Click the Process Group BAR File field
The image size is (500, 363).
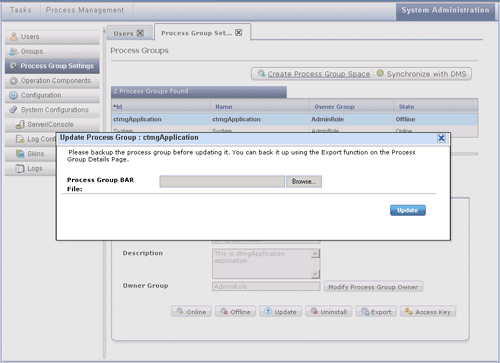(222, 182)
